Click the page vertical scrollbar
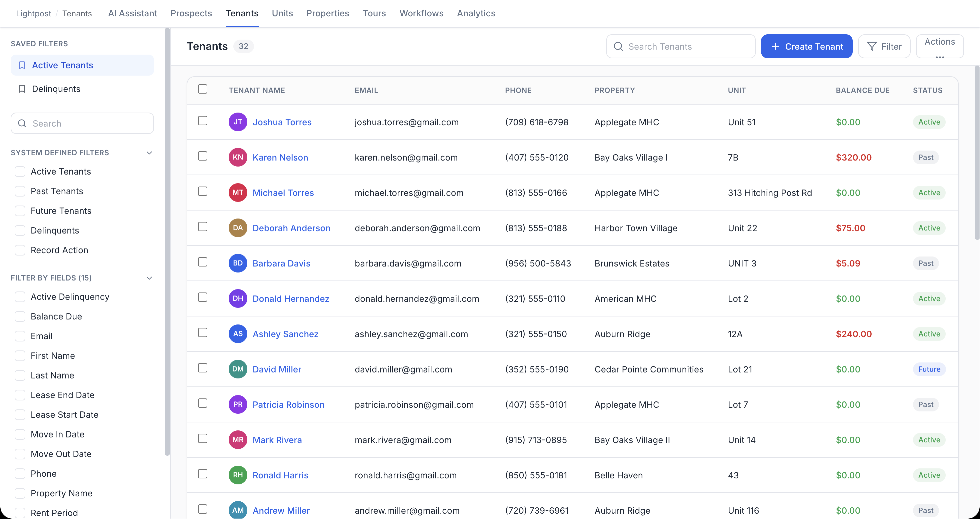Image resolution: width=980 pixels, height=519 pixels. (977, 153)
